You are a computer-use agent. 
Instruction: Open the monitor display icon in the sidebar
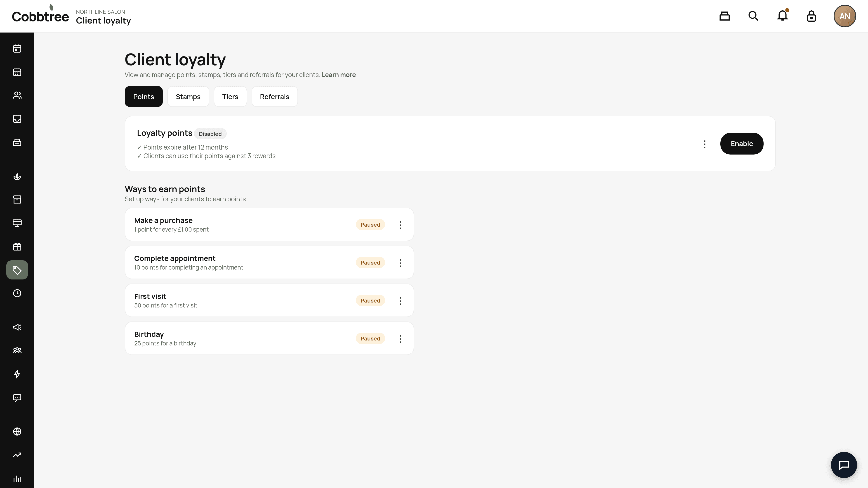(17, 223)
